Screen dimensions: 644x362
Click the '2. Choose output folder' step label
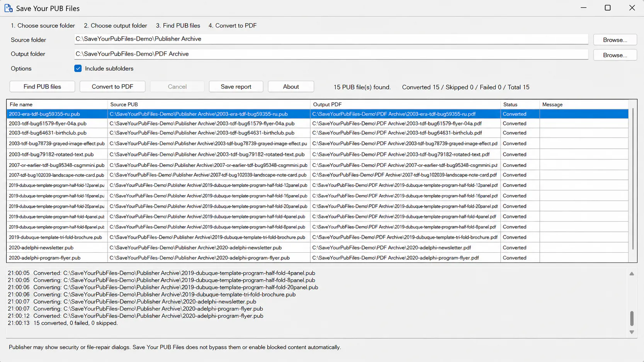click(116, 25)
